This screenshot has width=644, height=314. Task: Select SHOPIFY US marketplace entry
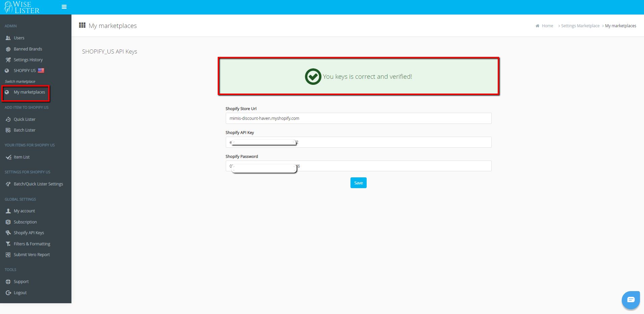(25, 71)
